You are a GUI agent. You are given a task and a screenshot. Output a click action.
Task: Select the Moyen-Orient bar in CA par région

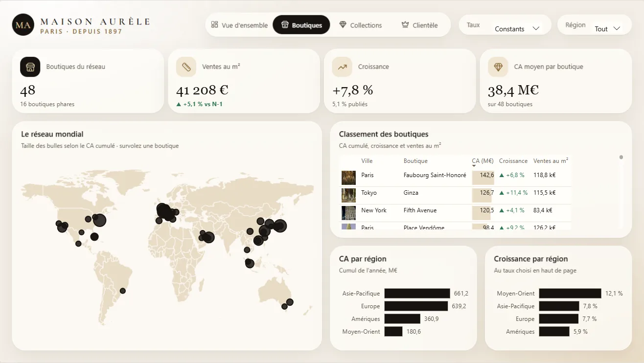[x=393, y=332]
